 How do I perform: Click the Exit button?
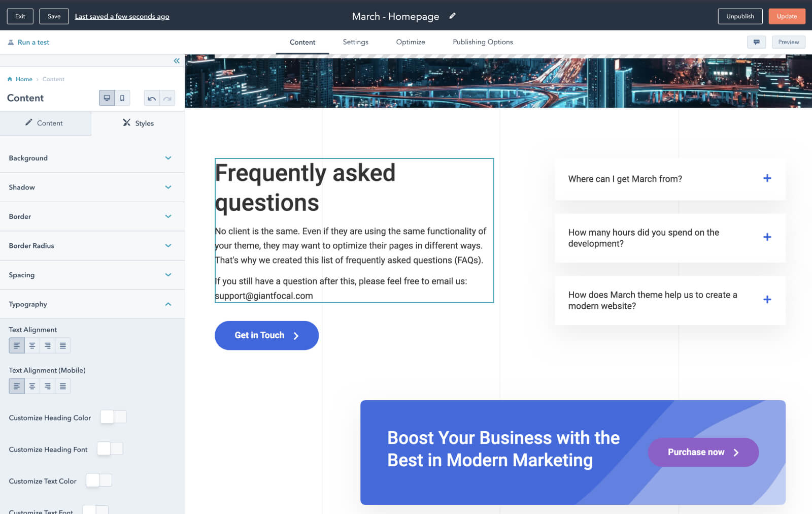point(20,16)
